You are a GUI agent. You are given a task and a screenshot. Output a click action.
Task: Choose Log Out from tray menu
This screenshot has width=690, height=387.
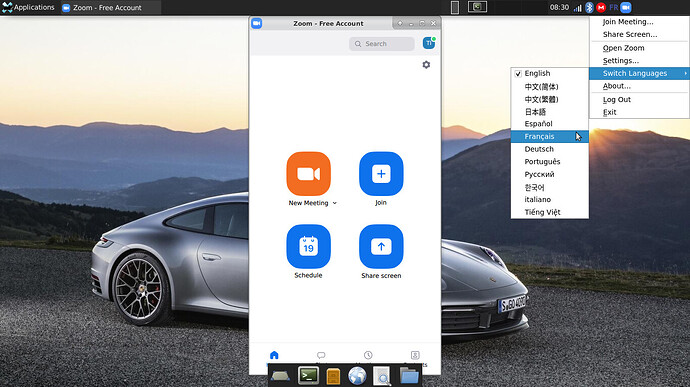pyautogui.click(x=639, y=100)
